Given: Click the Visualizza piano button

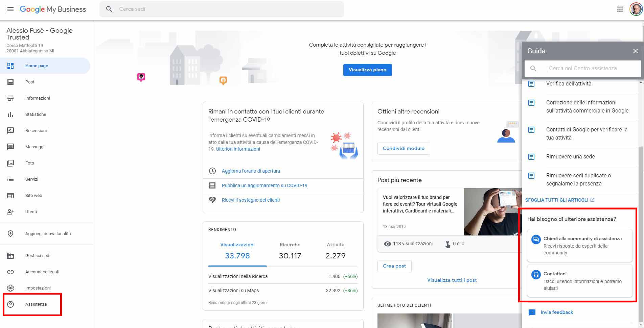Looking at the screenshot, I should (367, 70).
